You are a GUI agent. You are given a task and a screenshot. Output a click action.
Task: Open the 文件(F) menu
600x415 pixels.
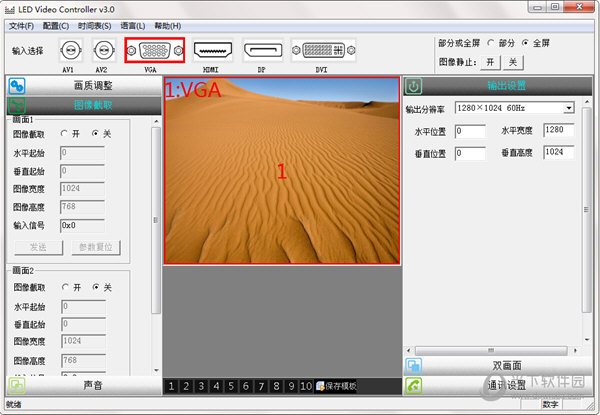21,26
